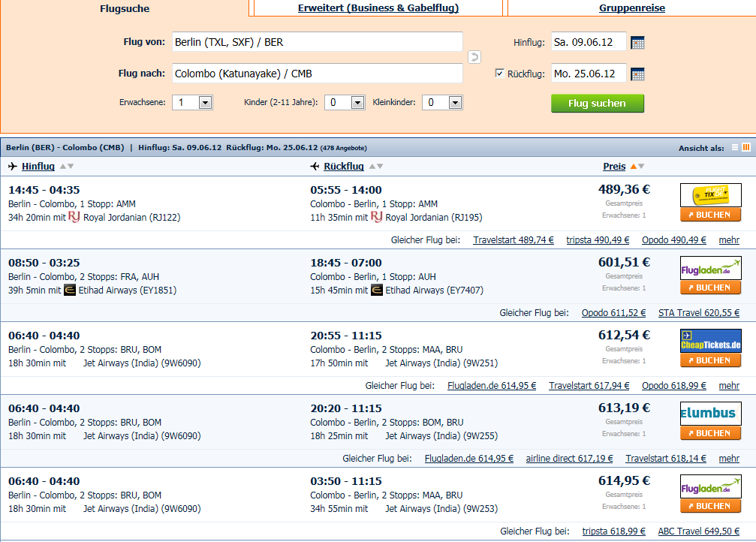
Task: Click the Flug von input field
Action: 318,42
